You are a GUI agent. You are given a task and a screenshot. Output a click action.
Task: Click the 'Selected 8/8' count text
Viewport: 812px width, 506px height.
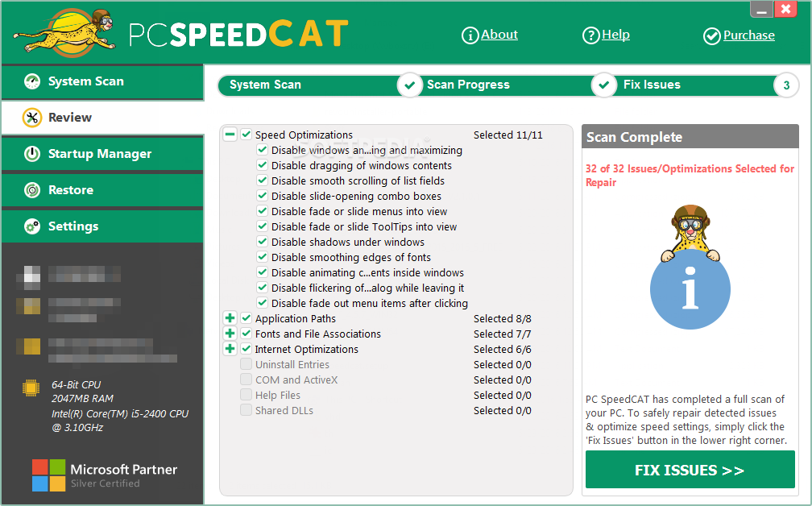tap(503, 318)
